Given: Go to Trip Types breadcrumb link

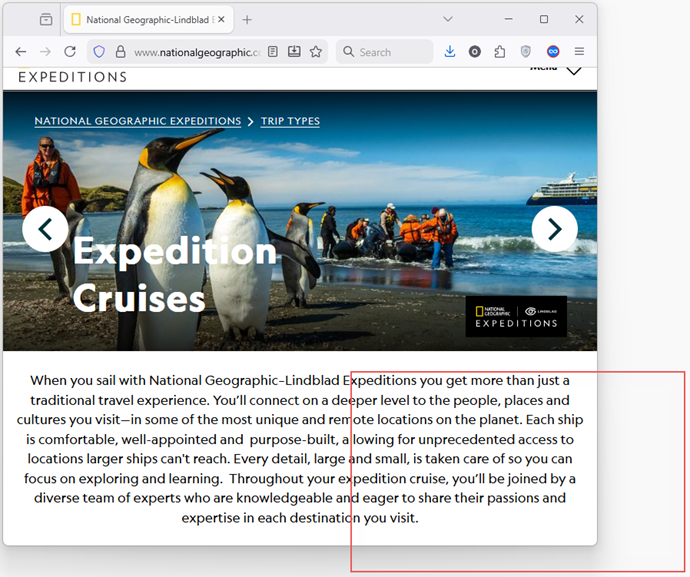Looking at the screenshot, I should pyautogui.click(x=290, y=122).
